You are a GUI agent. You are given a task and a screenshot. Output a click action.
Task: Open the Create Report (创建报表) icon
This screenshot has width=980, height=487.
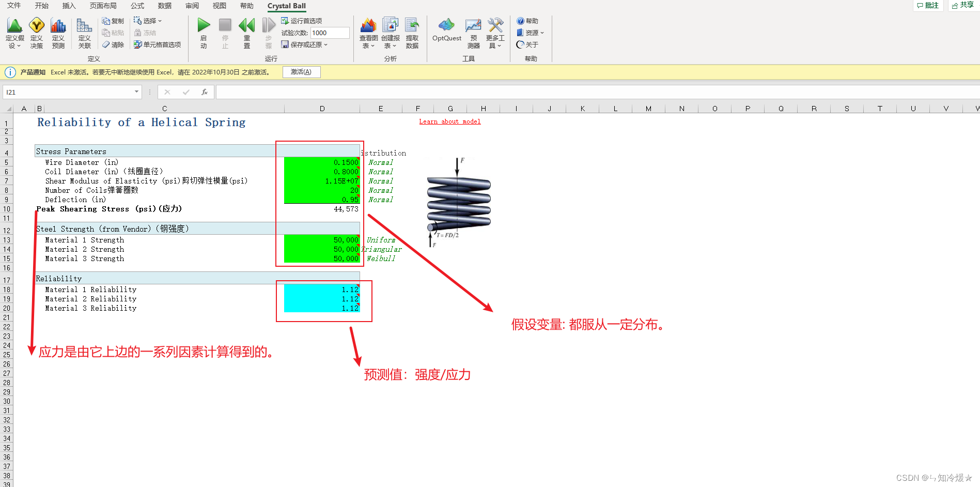[391, 25]
